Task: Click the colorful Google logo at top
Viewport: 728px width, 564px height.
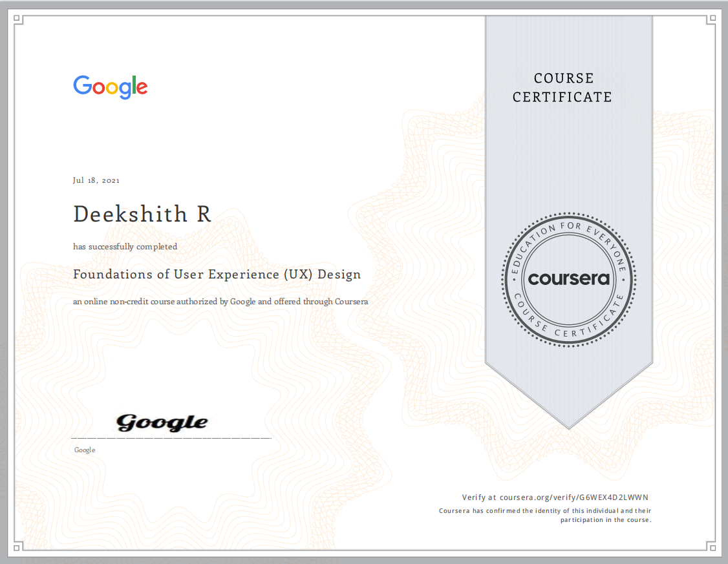Action: click(x=111, y=87)
